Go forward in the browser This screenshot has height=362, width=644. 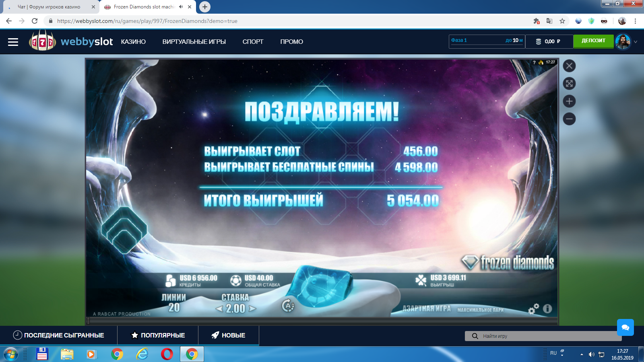point(22,21)
